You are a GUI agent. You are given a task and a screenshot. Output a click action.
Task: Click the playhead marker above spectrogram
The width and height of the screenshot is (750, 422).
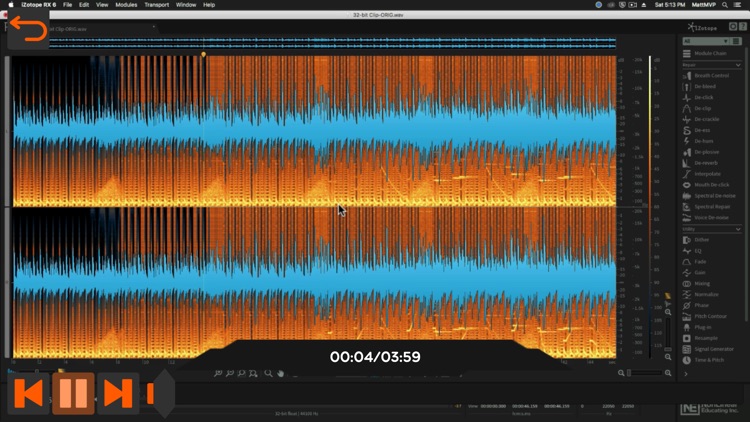pyautogui.click(x=203, y=55)
